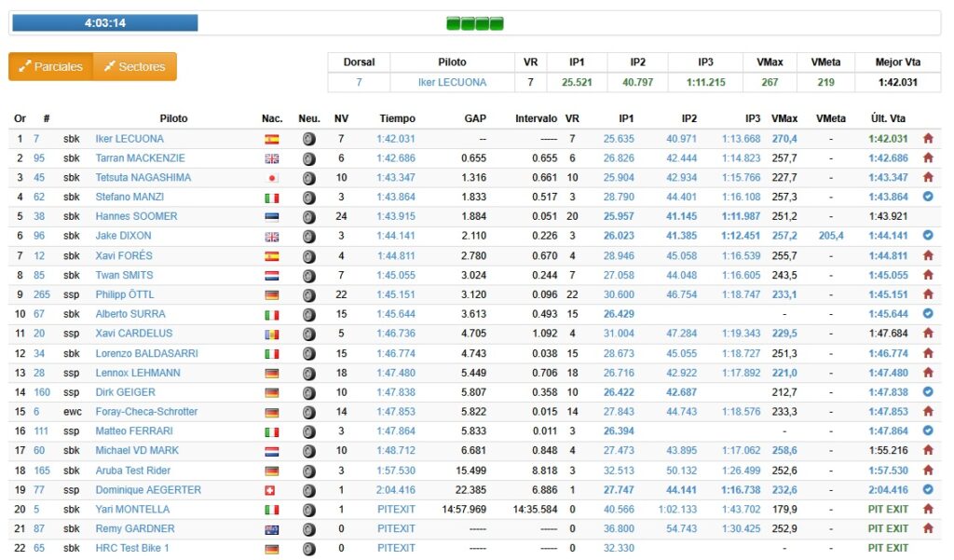This screenshot has height=560, width=954.
Task: Click the pit house icon for Iker Lecuona
Action: [x=928, y=139]
